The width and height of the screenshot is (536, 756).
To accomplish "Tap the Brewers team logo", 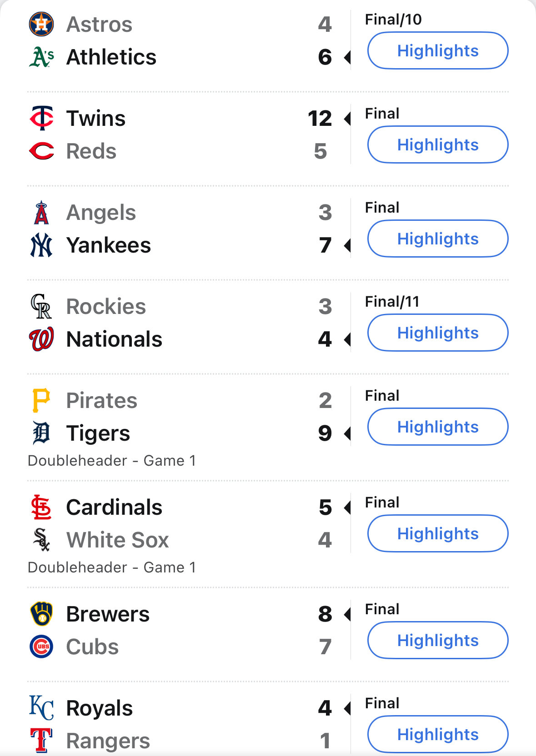I will [41, 614].
